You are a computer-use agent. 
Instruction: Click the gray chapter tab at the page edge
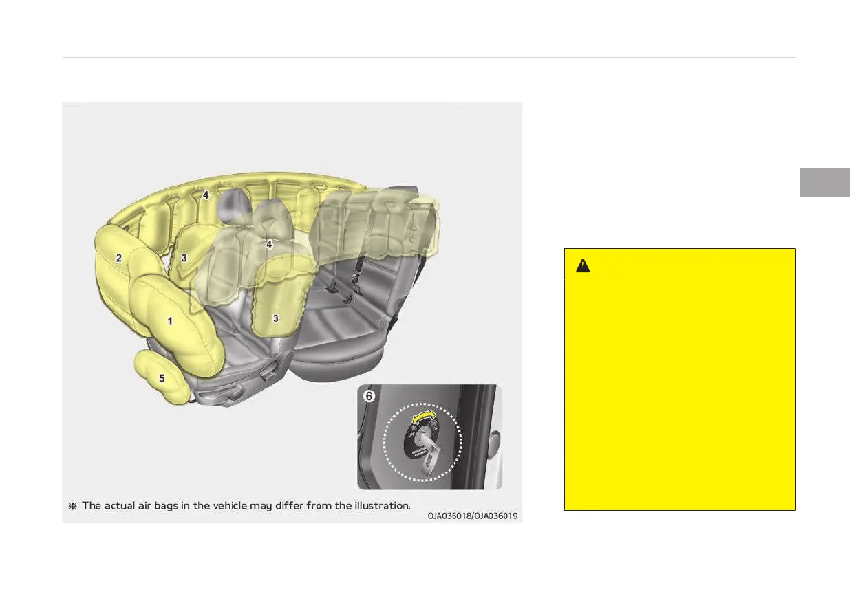click(x=825, y=182)
